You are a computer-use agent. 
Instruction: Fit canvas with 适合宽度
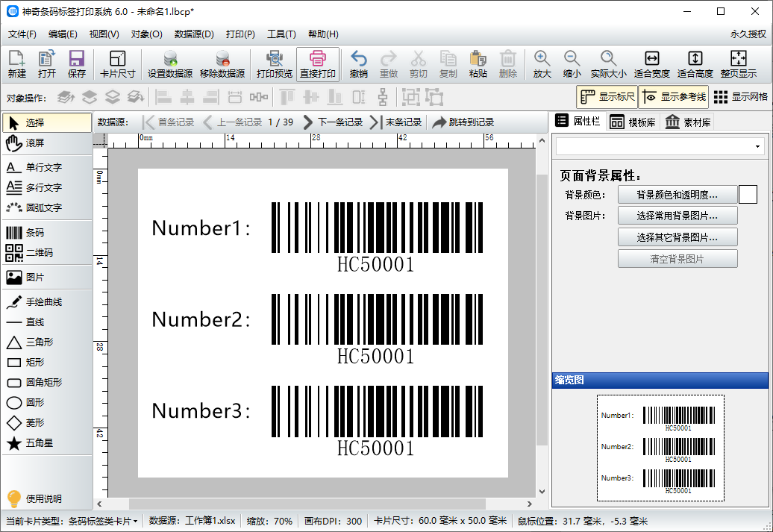point(651,63)
